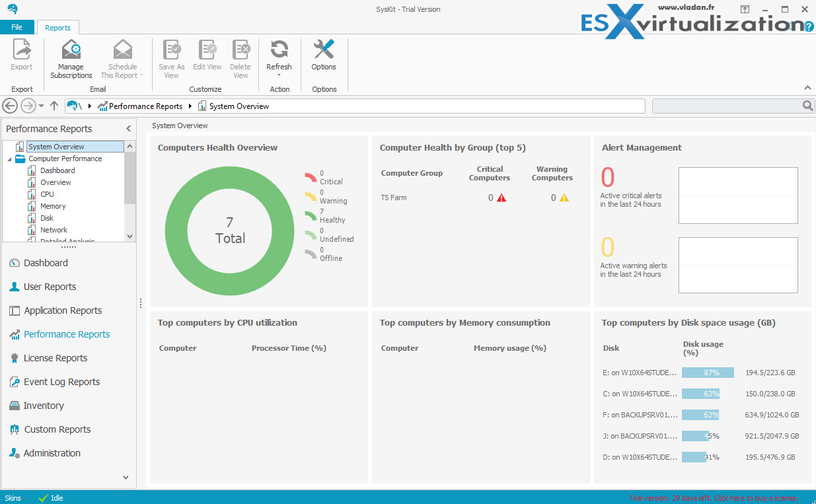
Task: Click the Export report icon
Action: pyautogui.click(x=22, y=50)
